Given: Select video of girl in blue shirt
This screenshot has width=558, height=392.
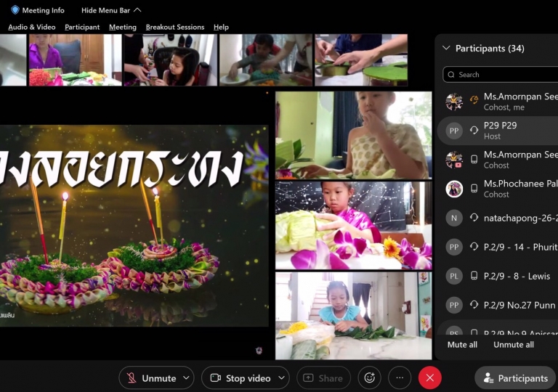Looking at the screenshot, I should 353,316.
